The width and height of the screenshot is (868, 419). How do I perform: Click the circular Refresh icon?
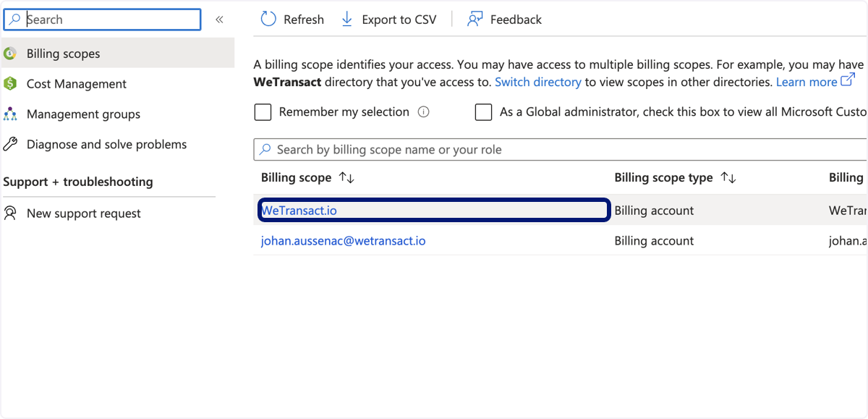pyautogui.click(x=268, y=20)
